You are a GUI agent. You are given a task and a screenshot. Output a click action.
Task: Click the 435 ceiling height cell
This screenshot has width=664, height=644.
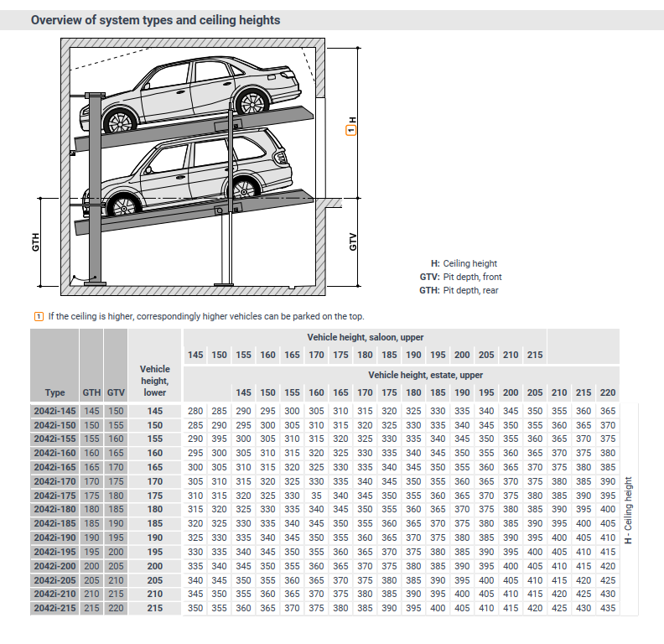pos(607,607)
